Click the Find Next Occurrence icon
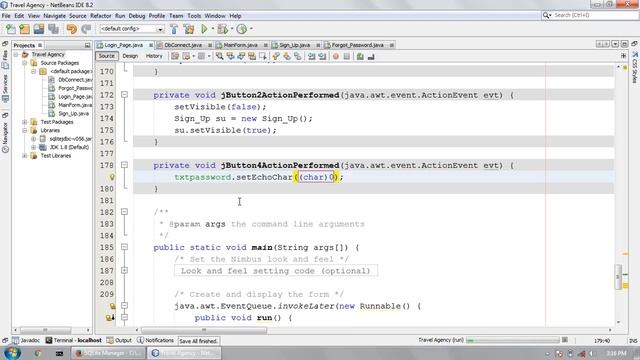640x360 pixels. 241,56
